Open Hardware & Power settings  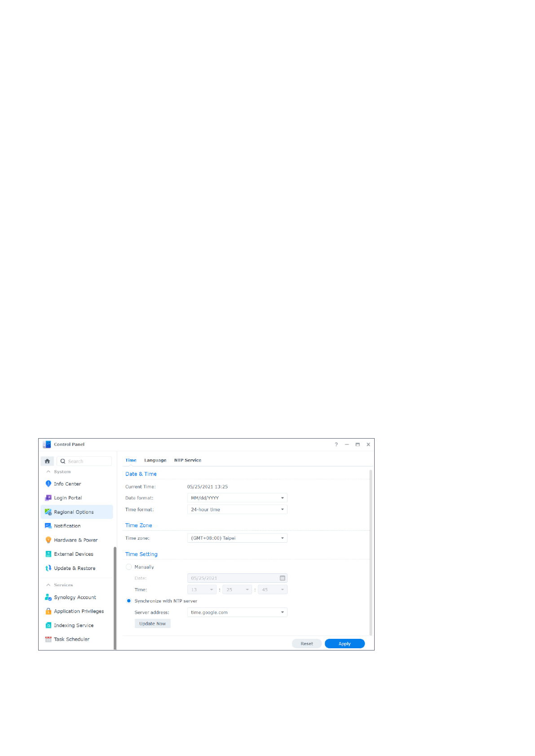click(x=75, y=540)
